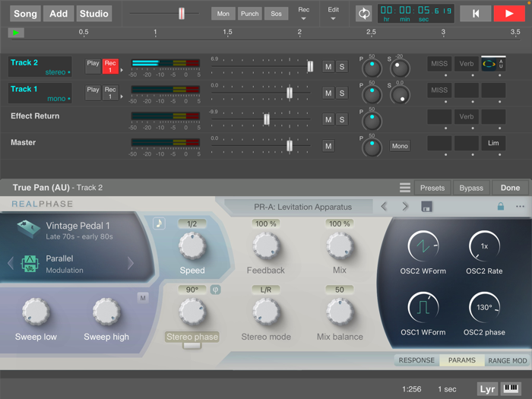Click the rewind to start button
The height and width of the screenshot is (399, 532).
pos(476,14)
